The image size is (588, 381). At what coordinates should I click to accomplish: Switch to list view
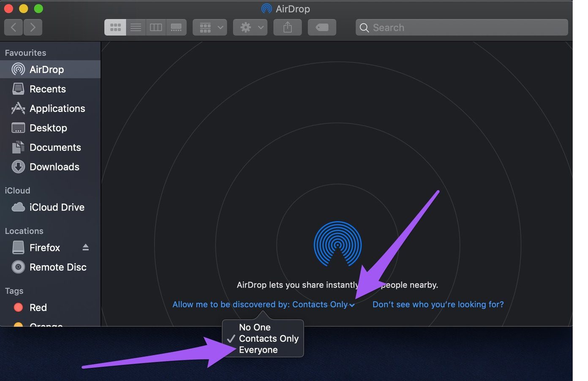pyautogui.click(x=136, y=27)
